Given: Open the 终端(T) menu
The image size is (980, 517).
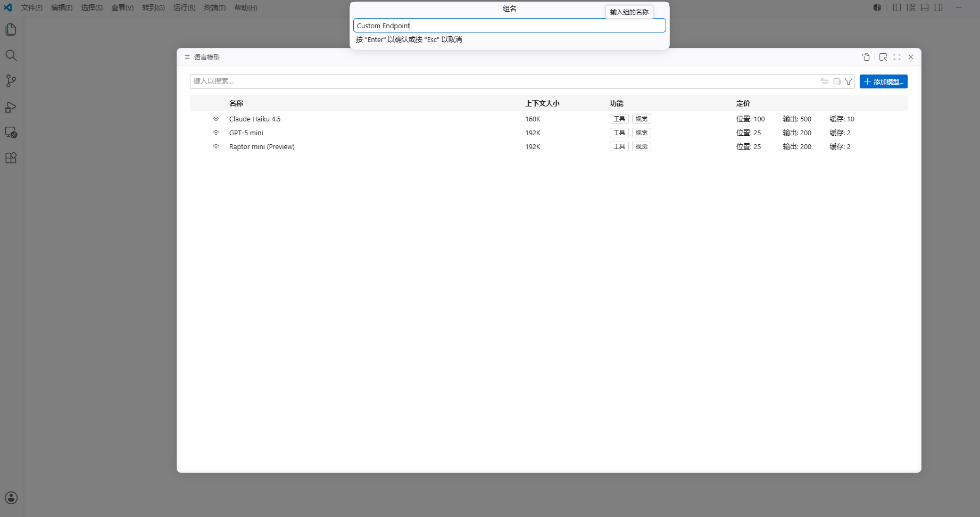Looking at the screenshot, I should pyautogui.click(x=215, y=8).
